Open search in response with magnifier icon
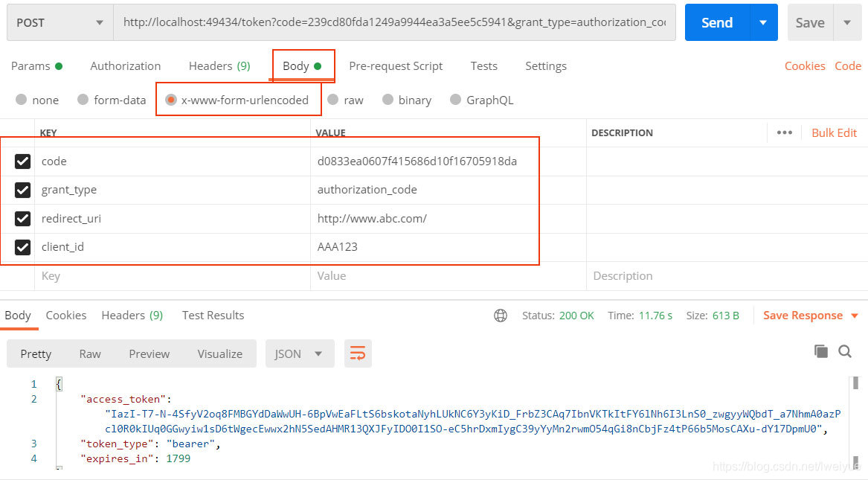The image size is (868, 480). click(x=845, y=351)
